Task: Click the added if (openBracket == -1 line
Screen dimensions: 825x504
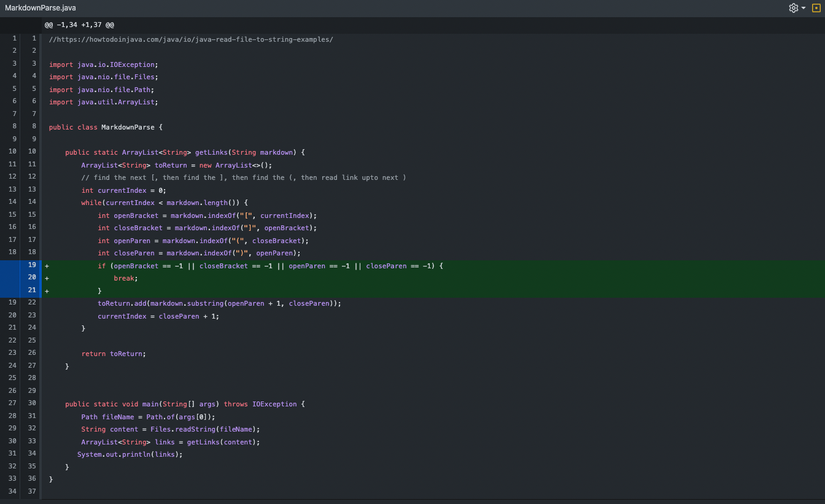Action: point(271,266)
